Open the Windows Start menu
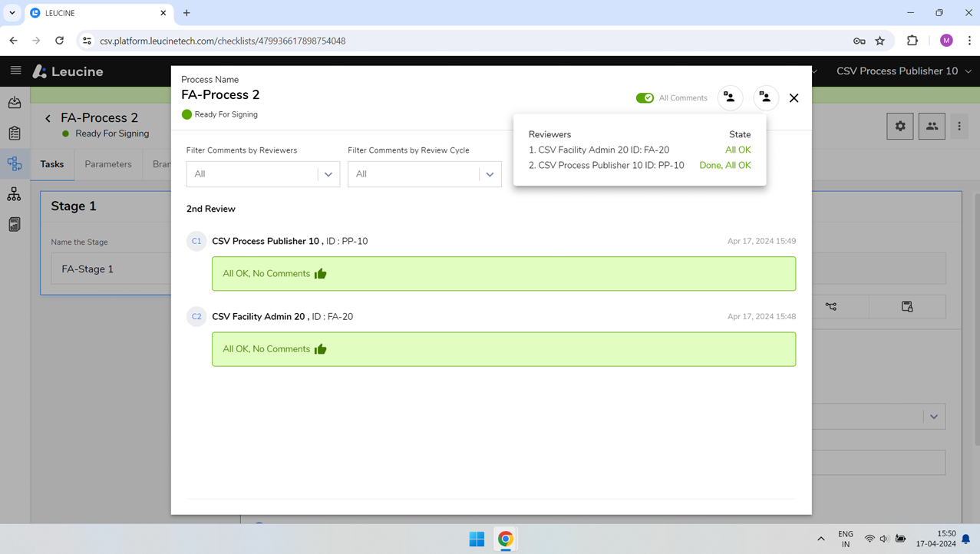980x554 pixels. coord(477,539)
